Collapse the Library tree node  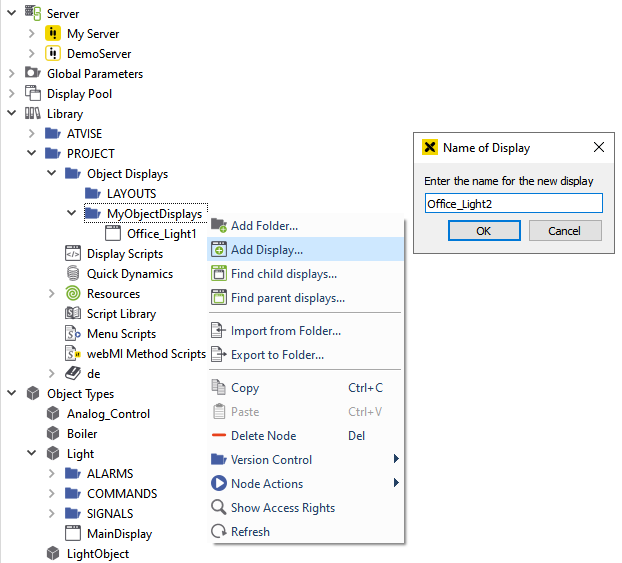click(11, 114)
